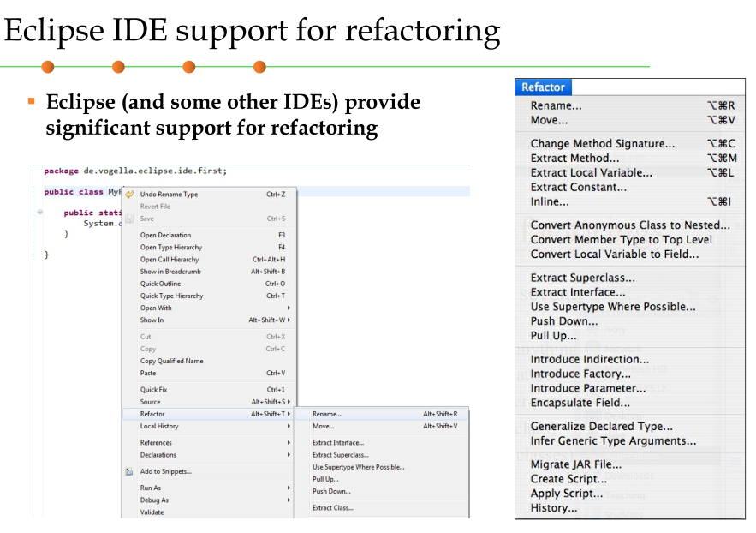This screenshot has height=533, width=756.
Task: Choose Apply Script...
Action: coord(630,494)
